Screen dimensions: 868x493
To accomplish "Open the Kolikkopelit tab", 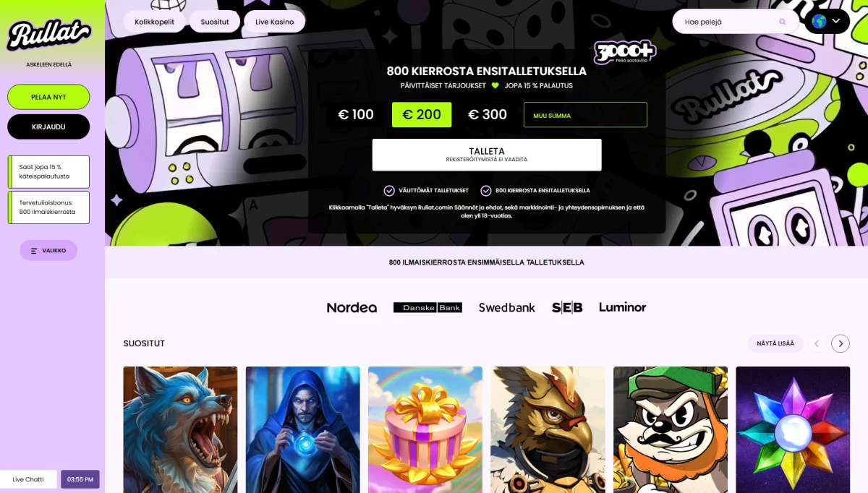I will point(154,22).
